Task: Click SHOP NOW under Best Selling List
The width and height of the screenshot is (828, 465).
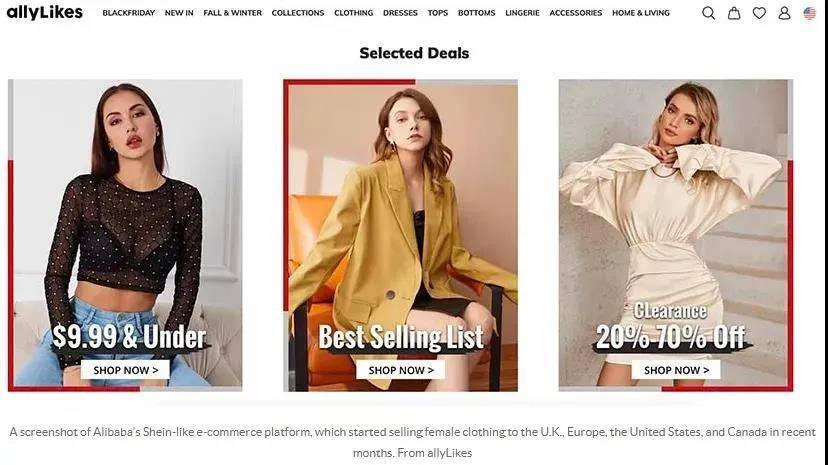Action: (x=401, y=370)
